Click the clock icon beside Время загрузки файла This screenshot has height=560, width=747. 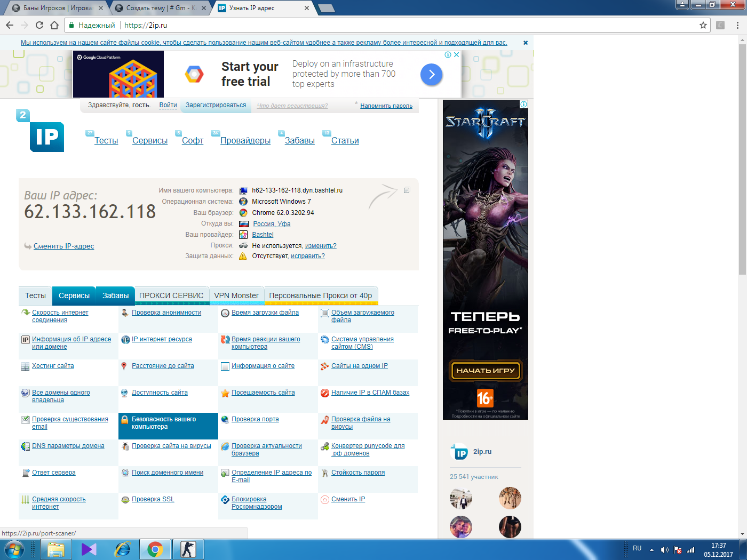coord(225,313)
